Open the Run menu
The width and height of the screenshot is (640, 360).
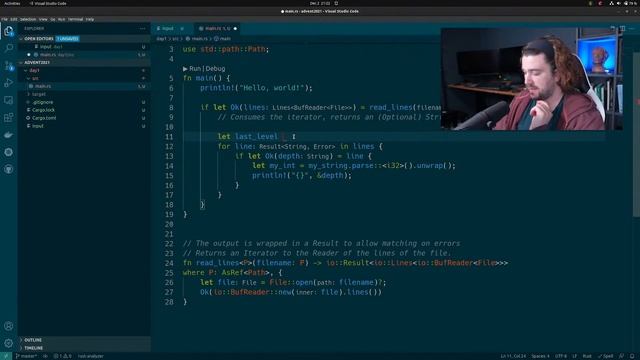click(61, 19)
